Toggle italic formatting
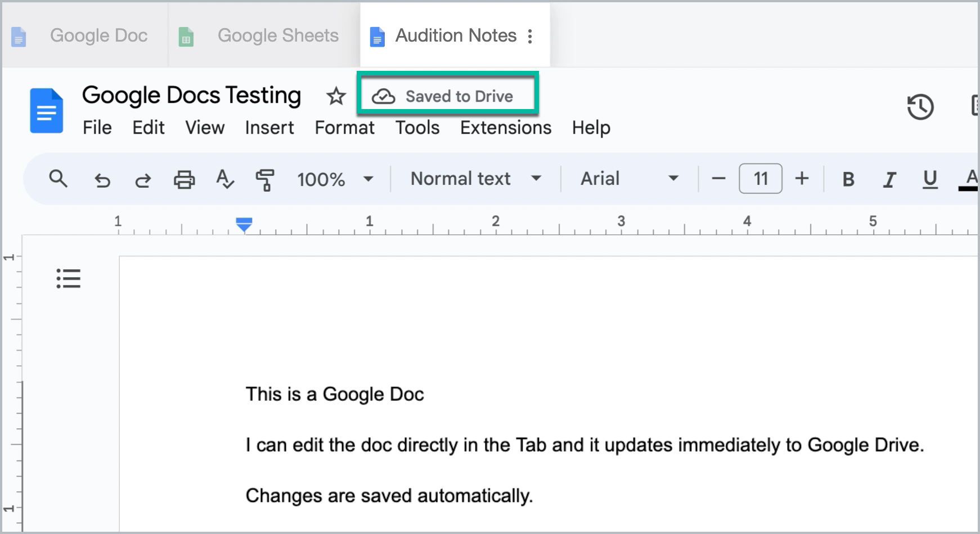The image size is (980, 534). coord(889,179)
